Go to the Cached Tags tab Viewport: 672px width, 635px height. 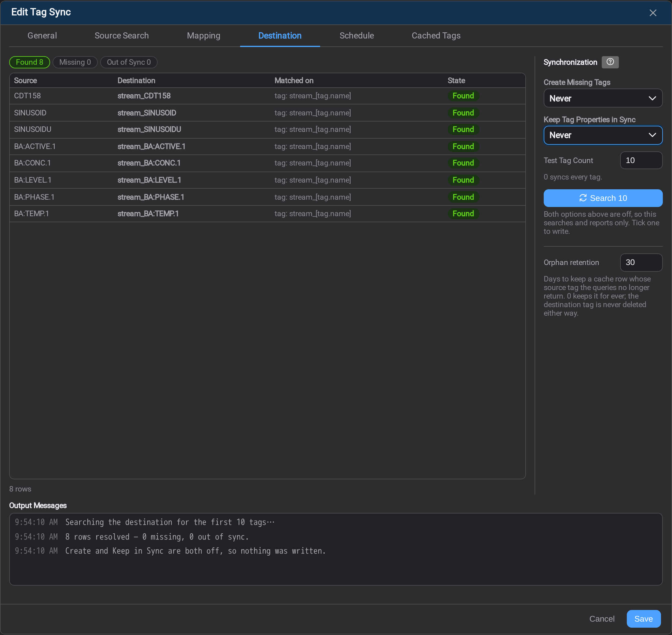click(x=436, y=35)
